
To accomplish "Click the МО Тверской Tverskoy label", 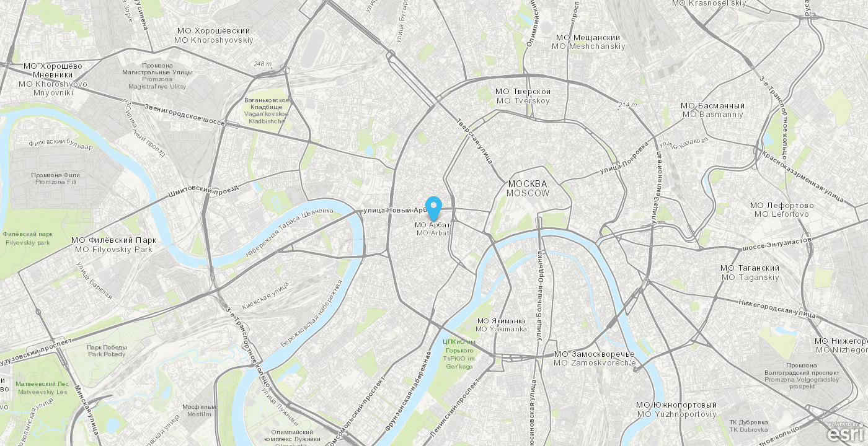I will [523, 96].
